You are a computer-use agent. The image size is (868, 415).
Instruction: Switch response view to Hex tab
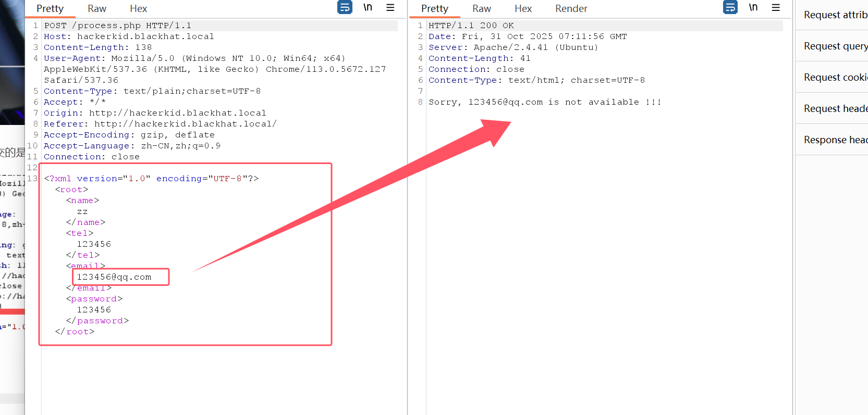pyautogui.click(x=523, y=9)
